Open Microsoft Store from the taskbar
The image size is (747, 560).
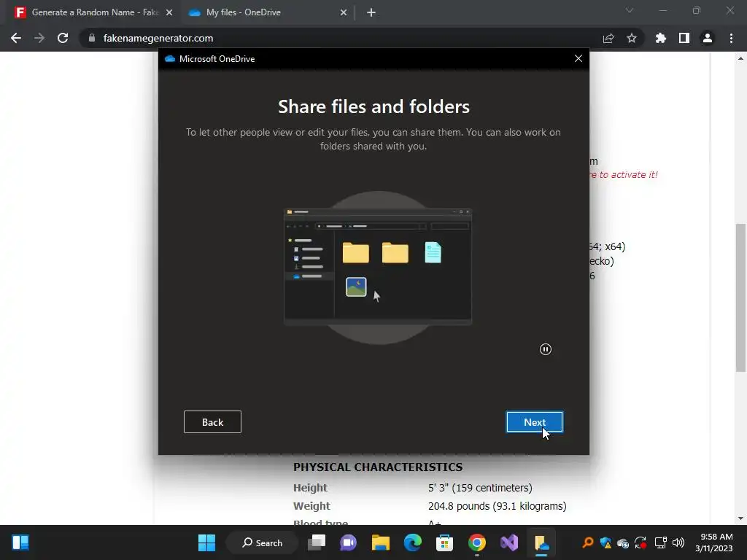(x=444, y=542)
